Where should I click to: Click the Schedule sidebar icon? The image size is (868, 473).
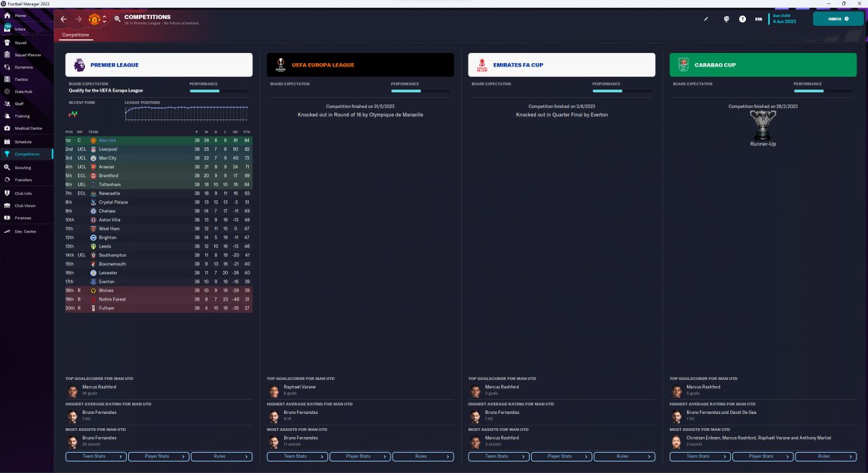(7, 142)
